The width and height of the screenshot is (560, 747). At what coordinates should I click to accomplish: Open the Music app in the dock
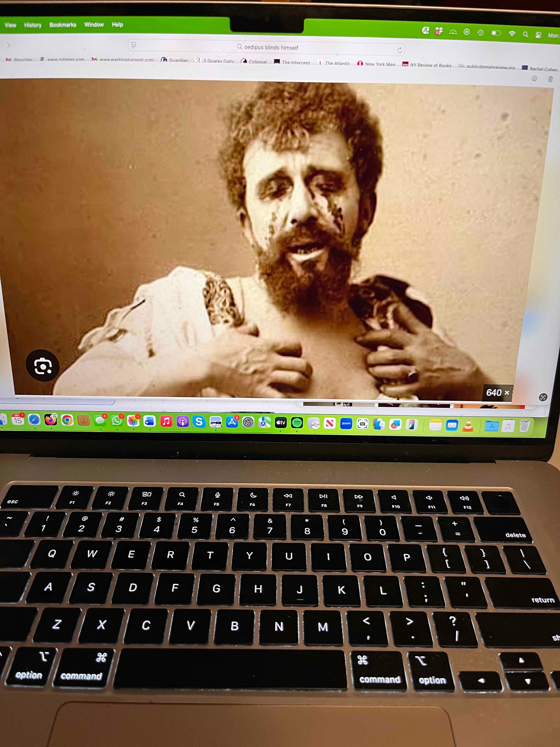(x=166, y=421)
